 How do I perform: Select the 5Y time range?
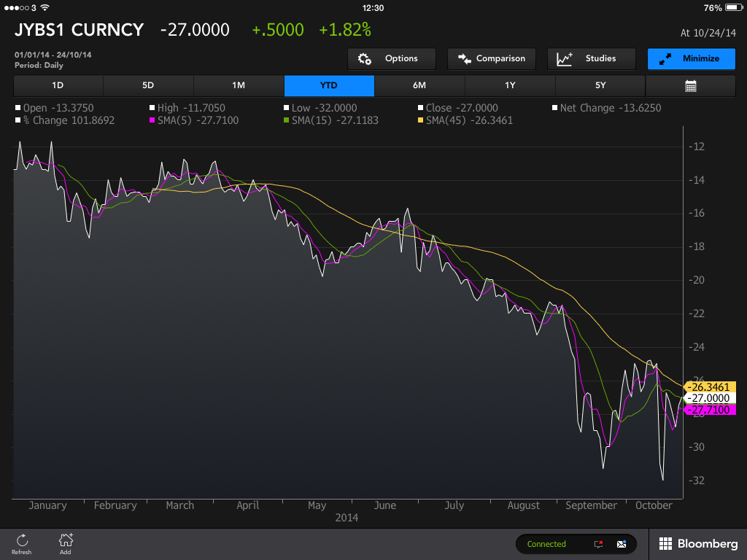tap(600, 86)
